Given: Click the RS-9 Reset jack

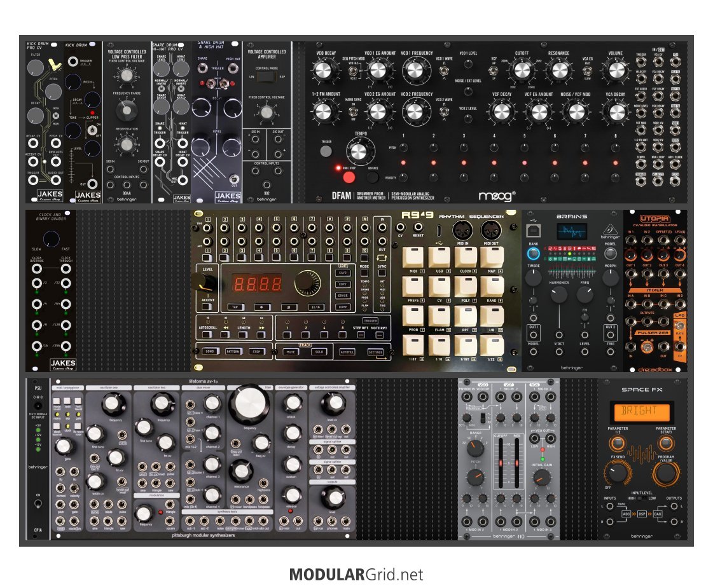Looking at the screenshot, I should 417,227.
